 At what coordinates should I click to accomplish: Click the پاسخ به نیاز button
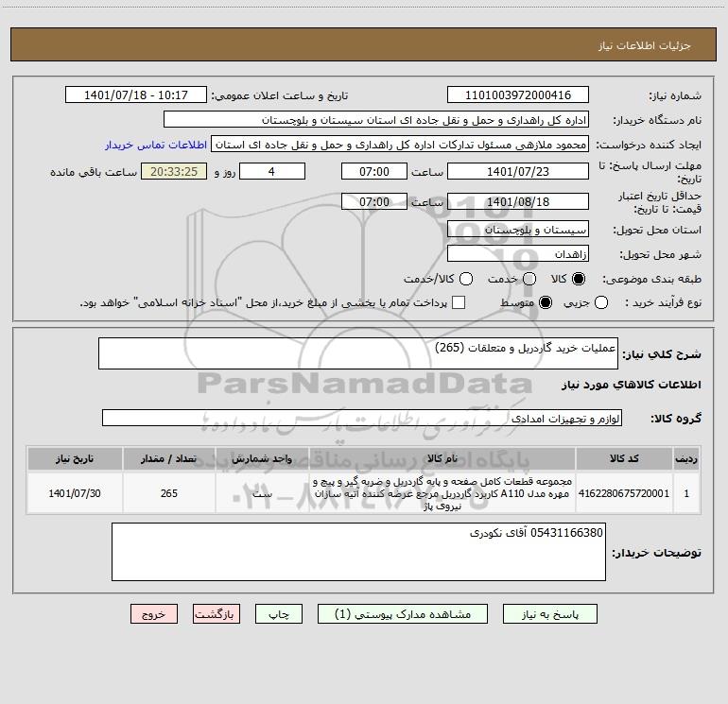click(549, 614)
